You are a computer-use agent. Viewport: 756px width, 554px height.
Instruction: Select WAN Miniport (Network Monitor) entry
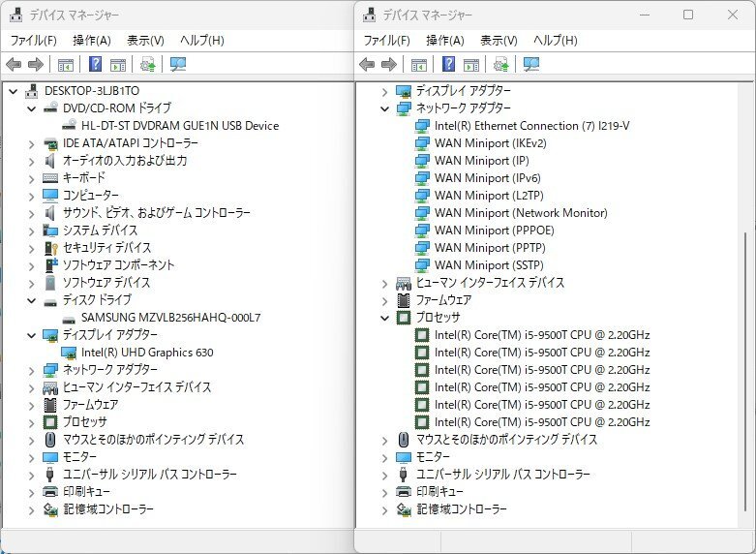point(521,212)
